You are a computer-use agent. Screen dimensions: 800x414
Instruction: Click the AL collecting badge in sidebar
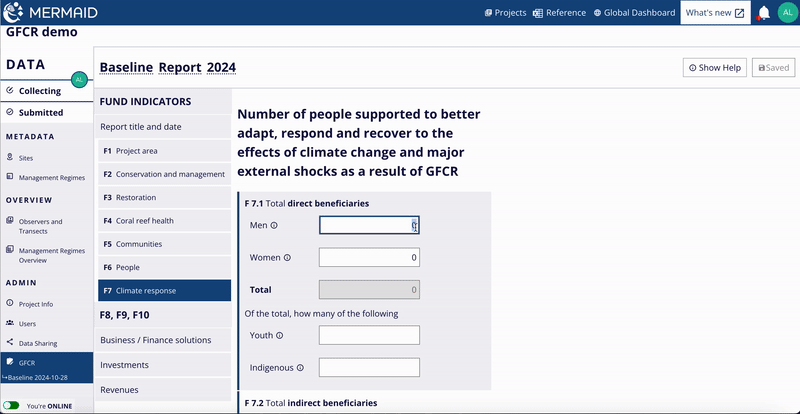(79, 80)
